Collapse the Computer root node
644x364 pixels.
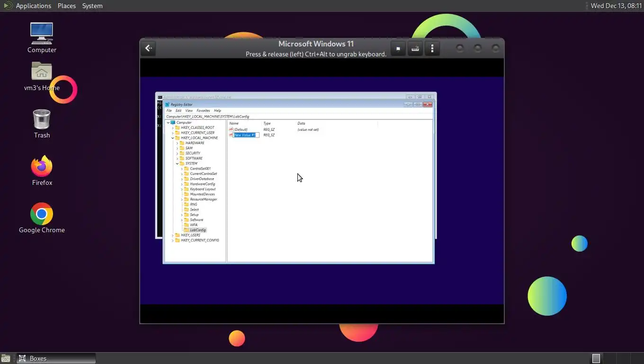(x=168, y=122)
